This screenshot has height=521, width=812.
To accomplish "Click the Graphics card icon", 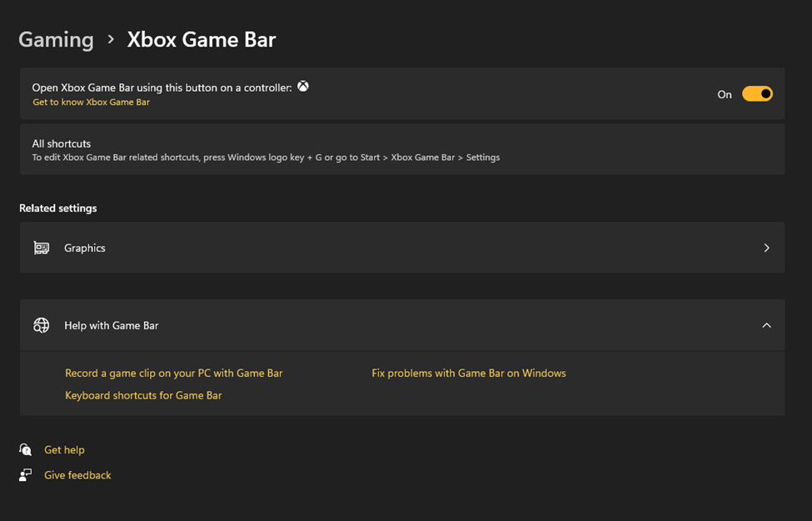I will coord(42,248).
